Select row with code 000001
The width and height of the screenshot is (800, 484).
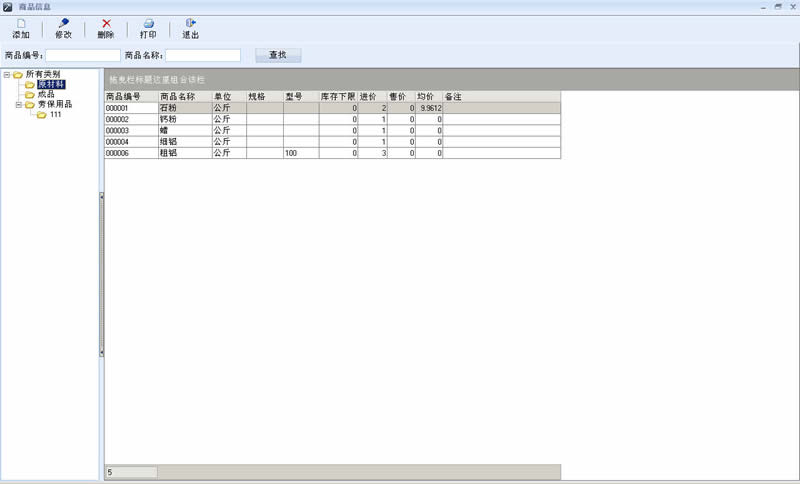[333, 108]
